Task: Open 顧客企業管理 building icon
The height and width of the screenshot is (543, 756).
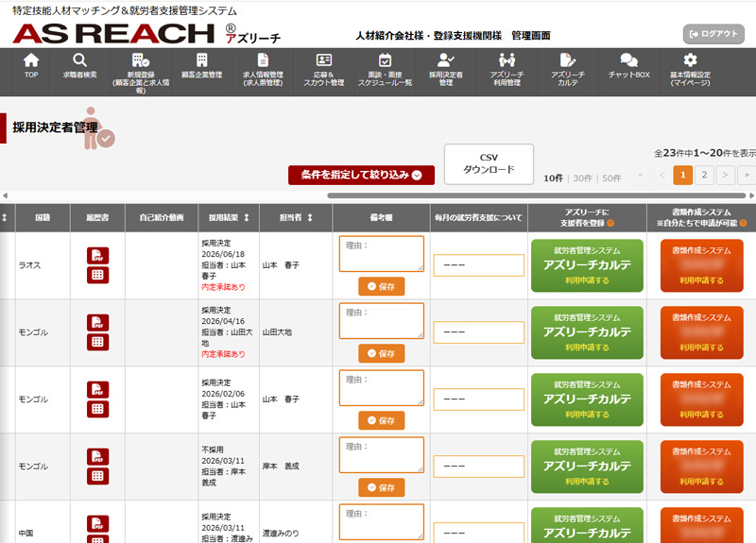Action: pos(201,60)
